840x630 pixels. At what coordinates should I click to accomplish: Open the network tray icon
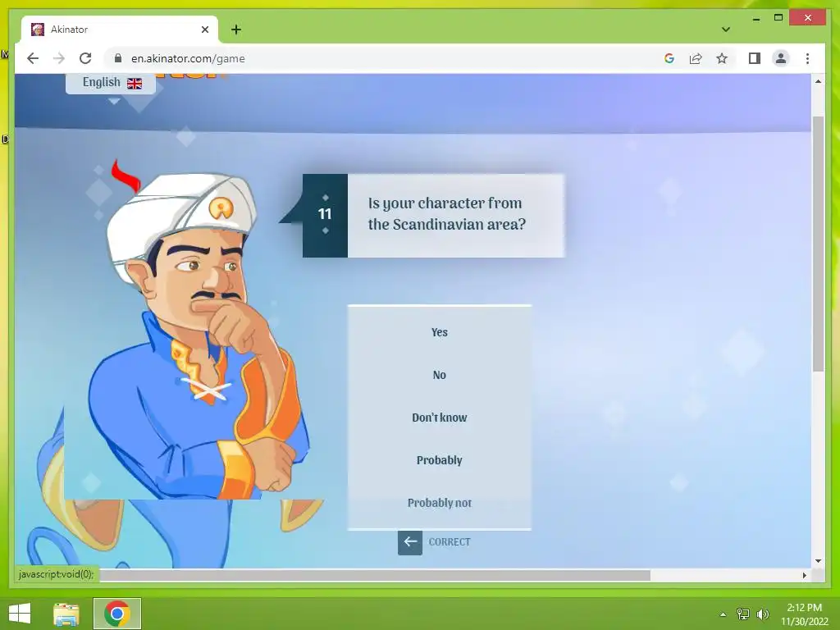click(743, 614)
